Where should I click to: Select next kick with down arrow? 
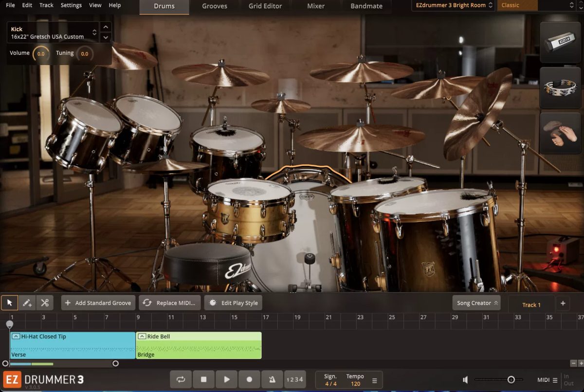click(x=106, y=37)
